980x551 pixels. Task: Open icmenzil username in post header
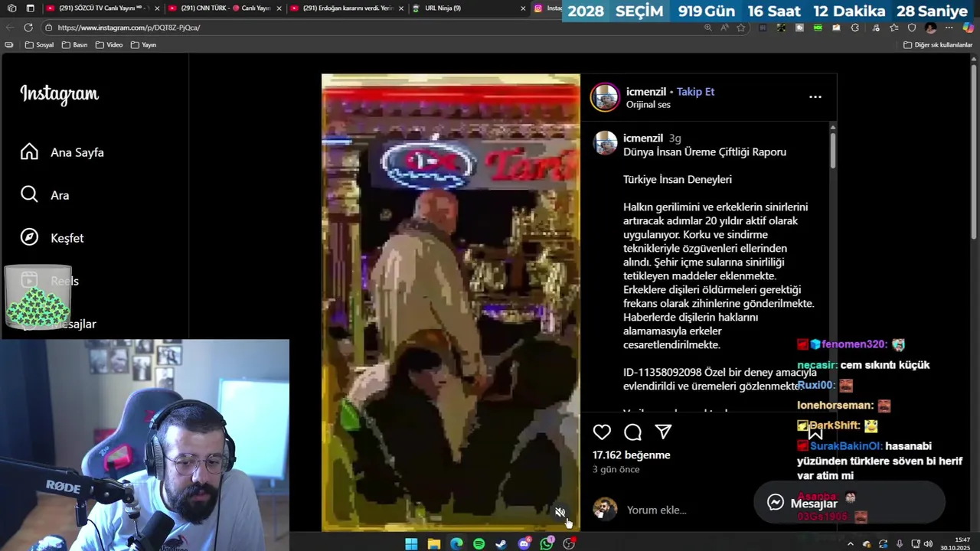point(646,91)
